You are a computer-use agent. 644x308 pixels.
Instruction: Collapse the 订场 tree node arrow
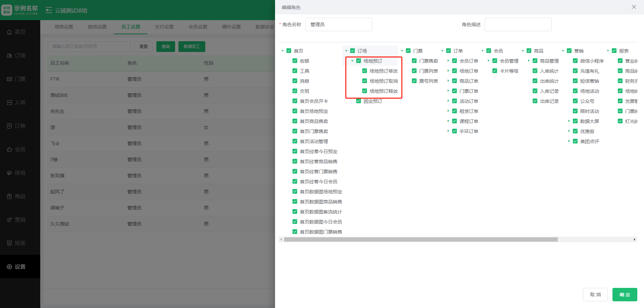[346, 51]
